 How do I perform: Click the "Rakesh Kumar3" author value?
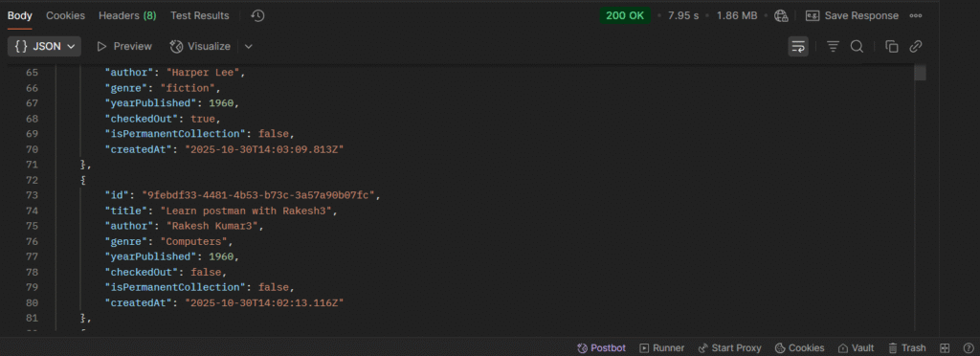(212, 226)
